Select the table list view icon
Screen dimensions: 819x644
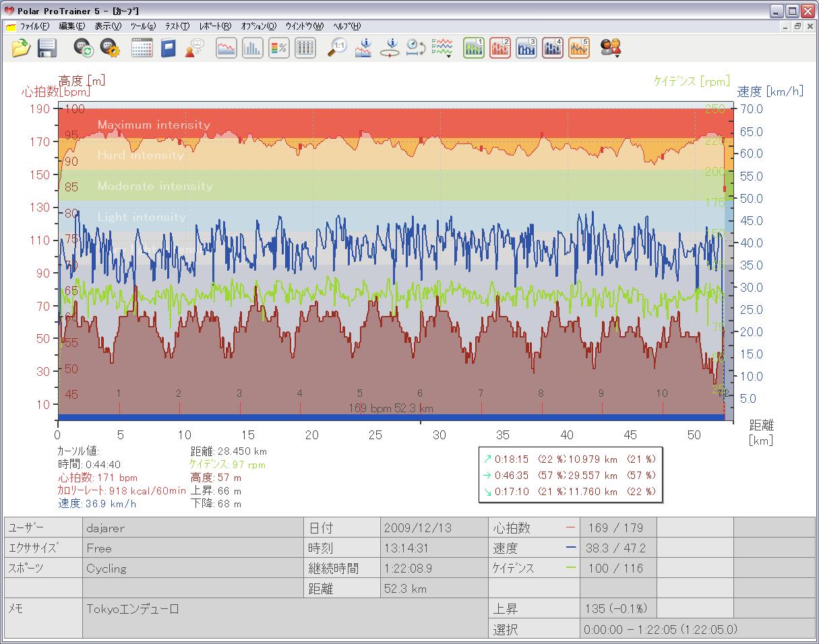coord(305,48)
